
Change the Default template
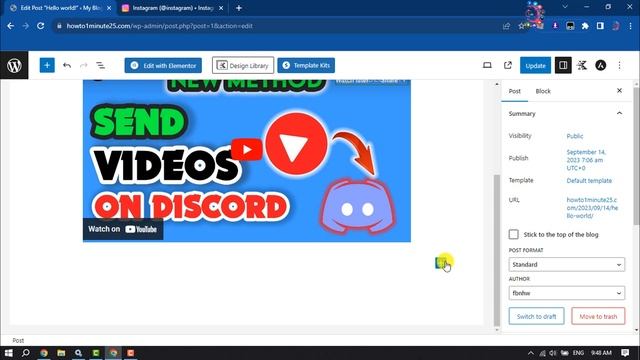tap(589, 180)
